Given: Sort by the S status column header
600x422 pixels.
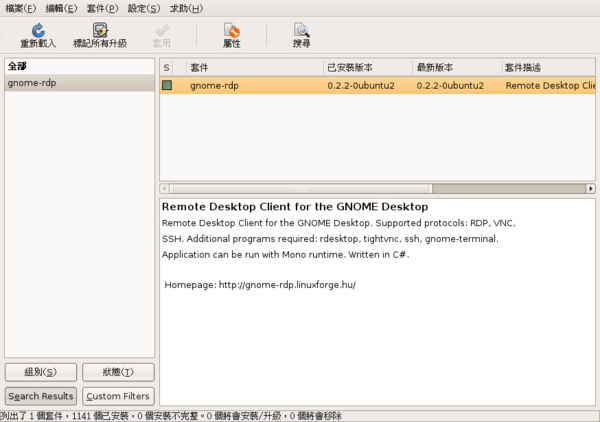Looking at the screenshot, I should click(166, 68).
